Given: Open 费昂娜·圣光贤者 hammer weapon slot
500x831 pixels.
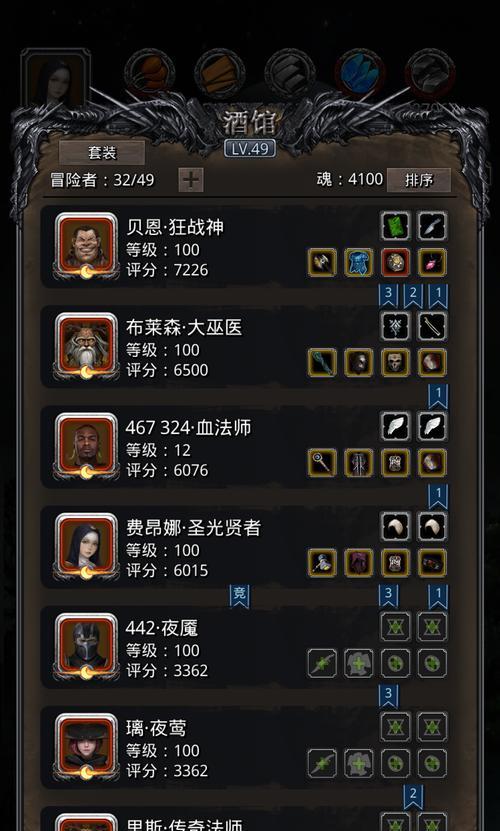Looking at the screenshot, I should click(322, 563).
